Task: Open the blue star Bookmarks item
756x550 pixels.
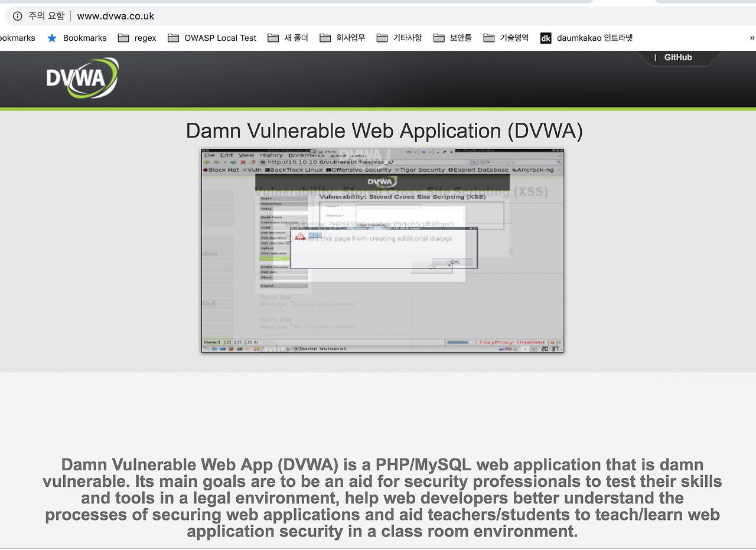Action: click(x=77, y=38)
